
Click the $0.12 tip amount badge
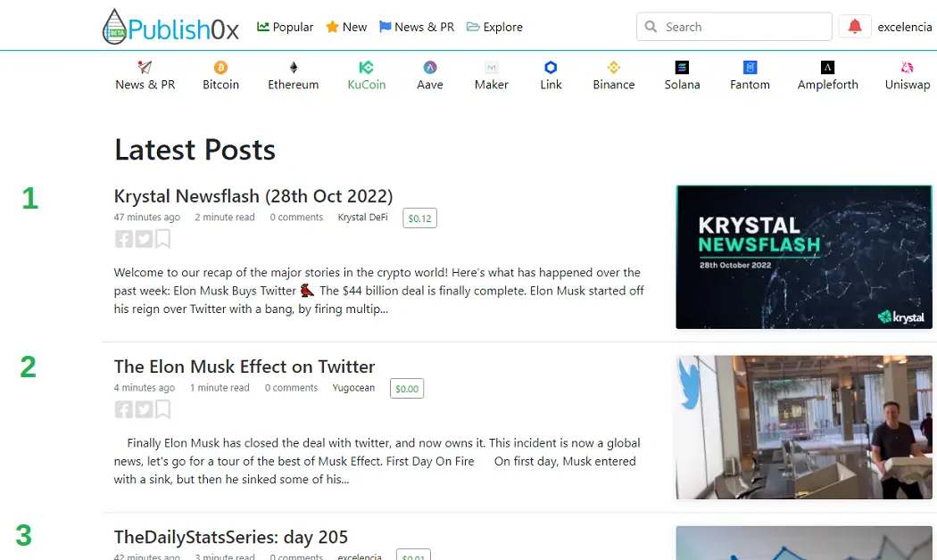(x=419, y=218)
